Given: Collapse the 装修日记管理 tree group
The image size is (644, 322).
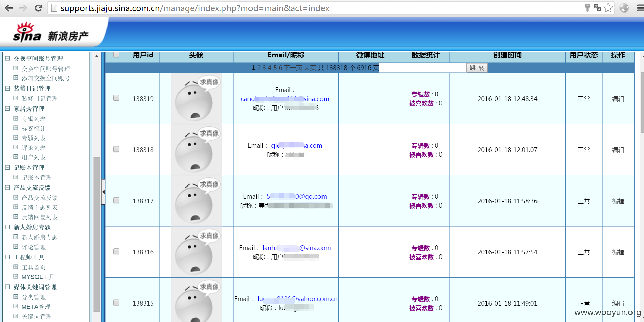Looking at the screenshot, I should point(7,88).
